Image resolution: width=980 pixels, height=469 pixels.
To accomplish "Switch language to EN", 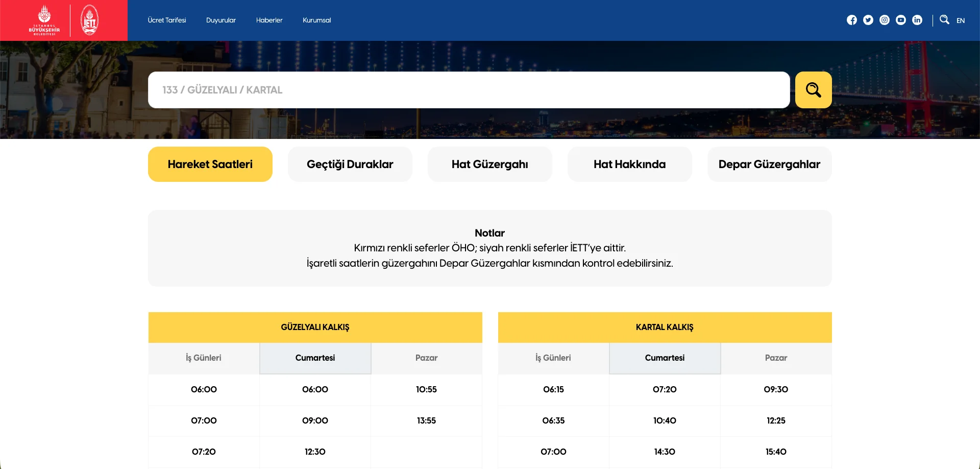I will pos(961,20).
